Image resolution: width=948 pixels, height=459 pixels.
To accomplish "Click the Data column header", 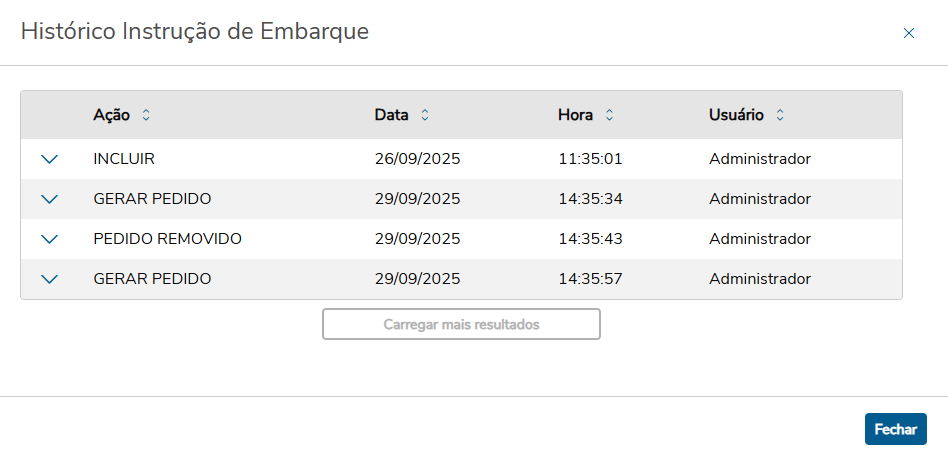I will point(391,115).
